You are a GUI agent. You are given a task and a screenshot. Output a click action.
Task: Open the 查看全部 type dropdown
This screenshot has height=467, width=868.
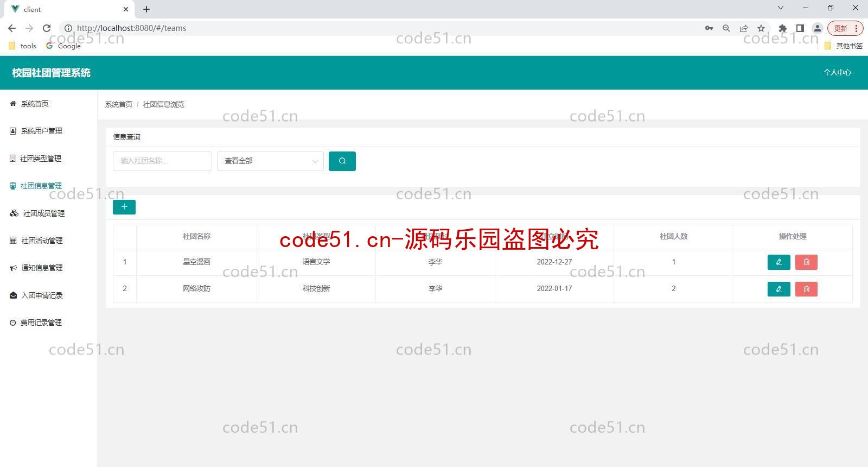point(270,161)
